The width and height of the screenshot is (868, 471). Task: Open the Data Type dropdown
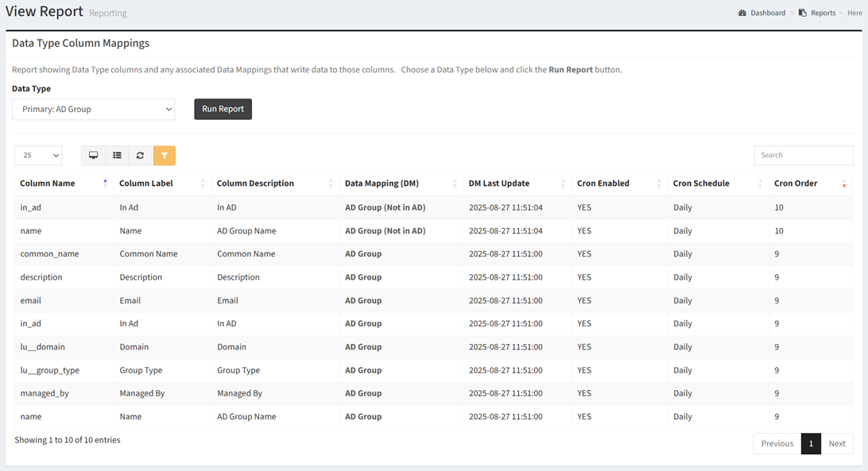click(x=93, y=110)
